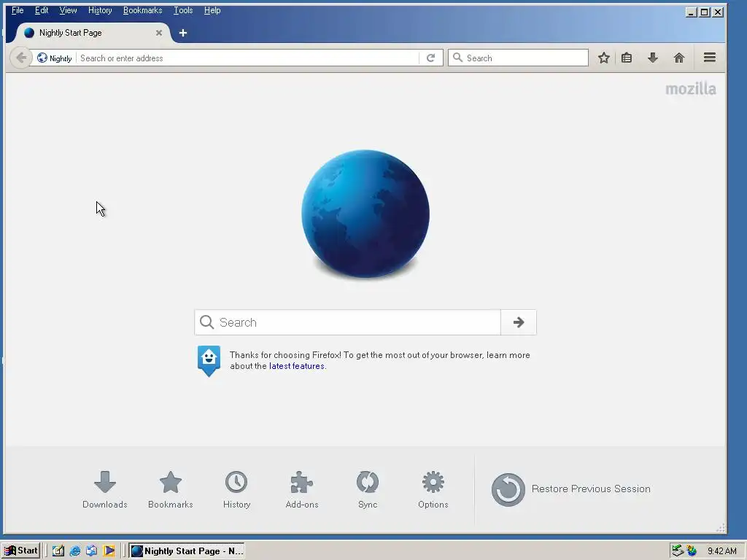Open Bookmarks from start page launcher

point(171,490)
